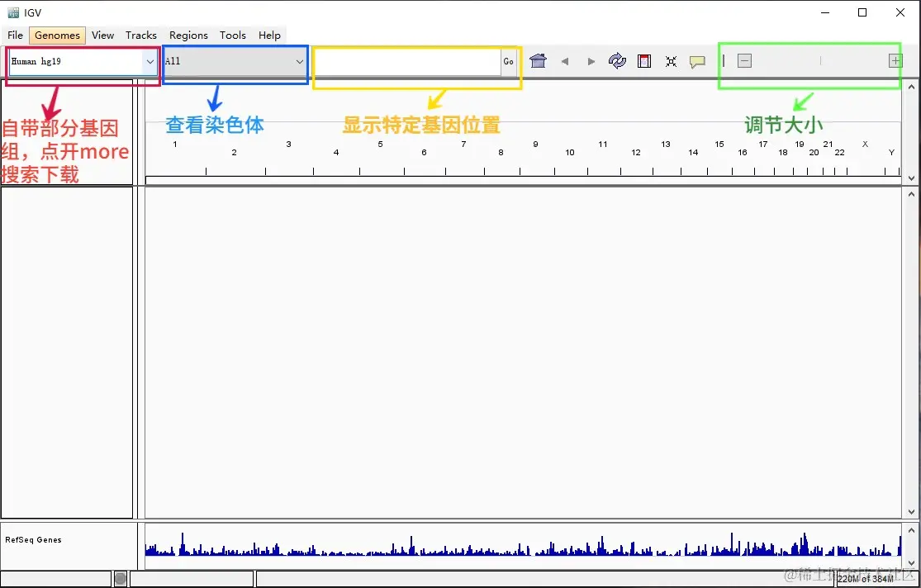Go forward with the right arrow icon
The width and height of the screenshot is (921, 588).
[x=591, y=61]
